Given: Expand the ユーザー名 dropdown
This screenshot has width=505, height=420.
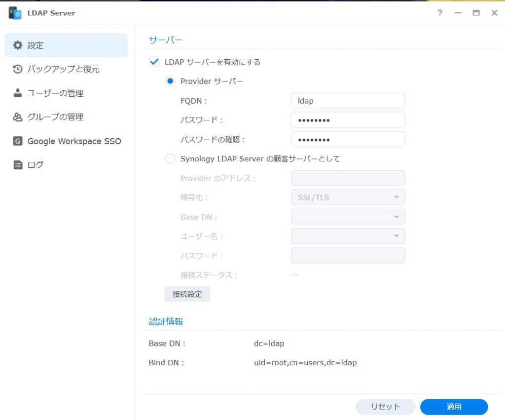Looking at the screenshot, I should coord(348,236).
